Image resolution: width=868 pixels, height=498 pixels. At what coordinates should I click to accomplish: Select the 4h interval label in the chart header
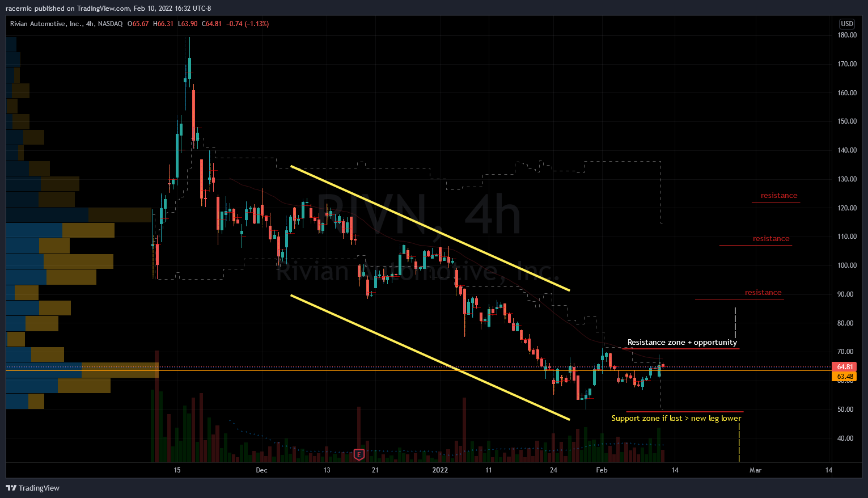tap(90, 24)
